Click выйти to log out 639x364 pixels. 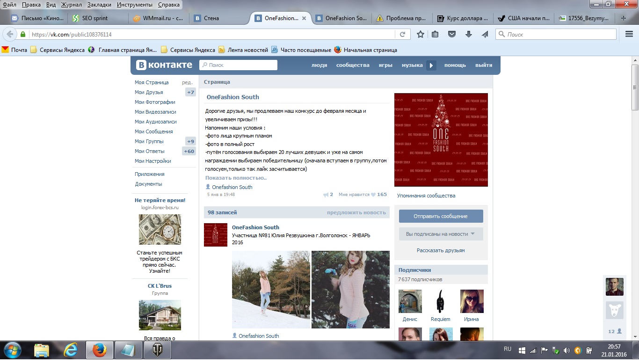[484, 65]
